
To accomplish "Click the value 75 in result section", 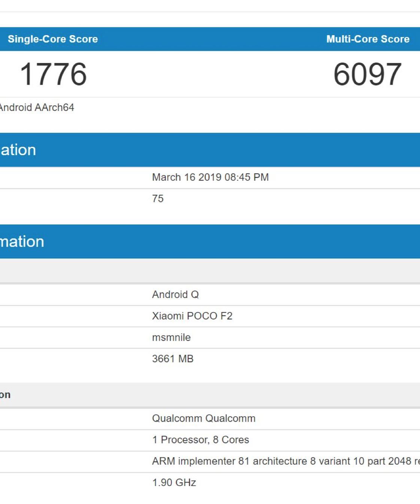I will click(158, 199).
